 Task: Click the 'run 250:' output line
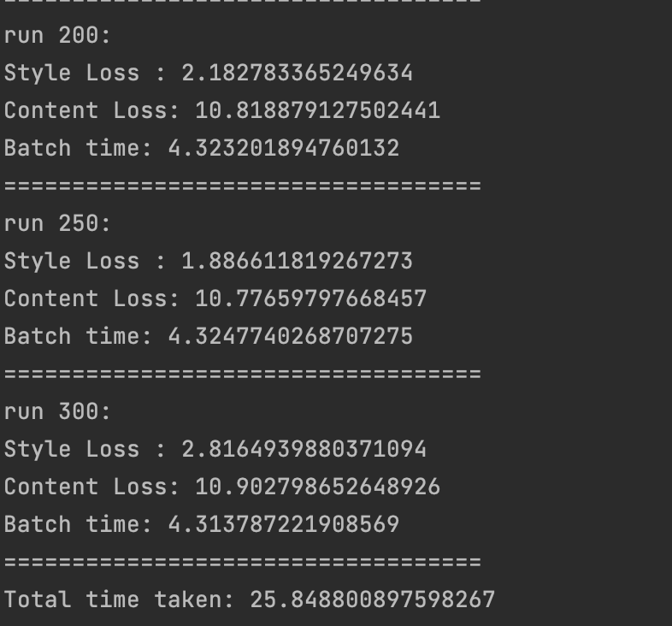point(57,223)
